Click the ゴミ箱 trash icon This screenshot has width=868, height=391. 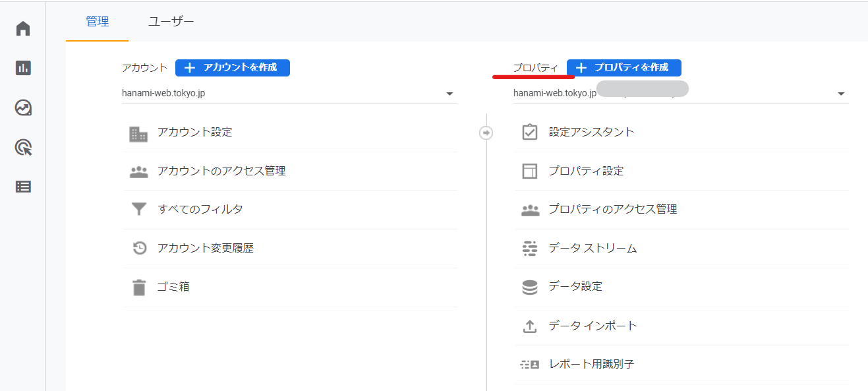138,287
